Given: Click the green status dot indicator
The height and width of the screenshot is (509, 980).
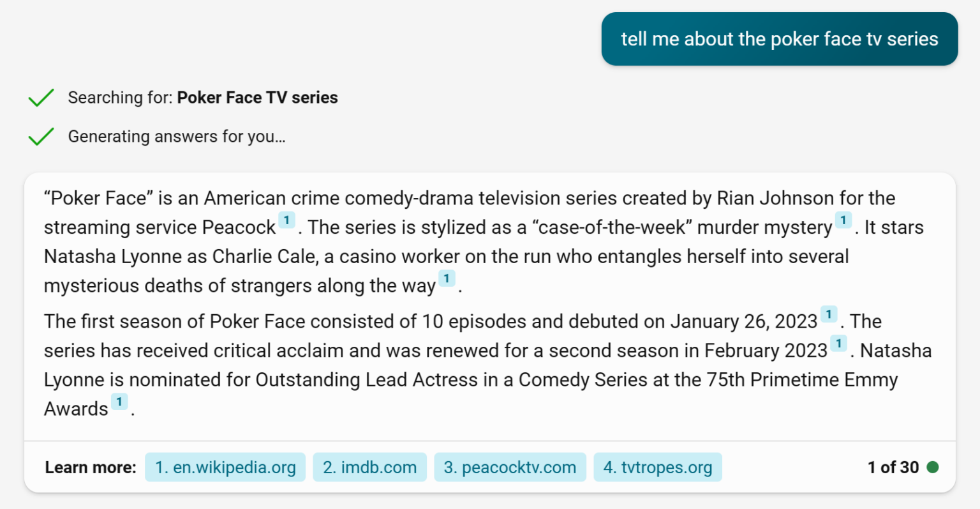Looking at the screenshot, I should click(x=932, y=467).
